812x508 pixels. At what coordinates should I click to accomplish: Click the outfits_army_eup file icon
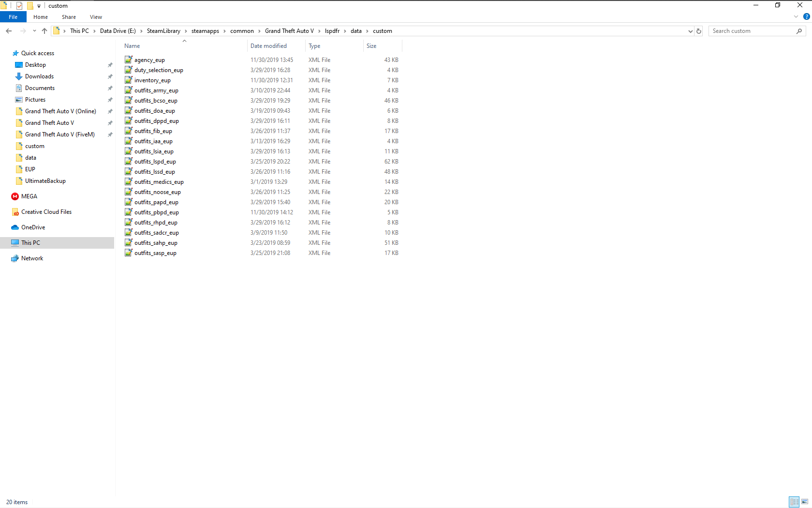(128, 90)
